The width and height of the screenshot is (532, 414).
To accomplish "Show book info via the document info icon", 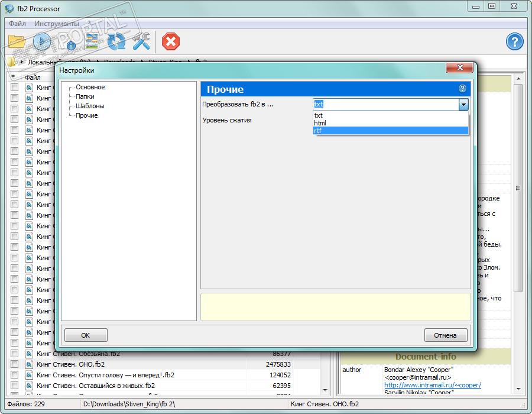I will [x=66, y=41].
